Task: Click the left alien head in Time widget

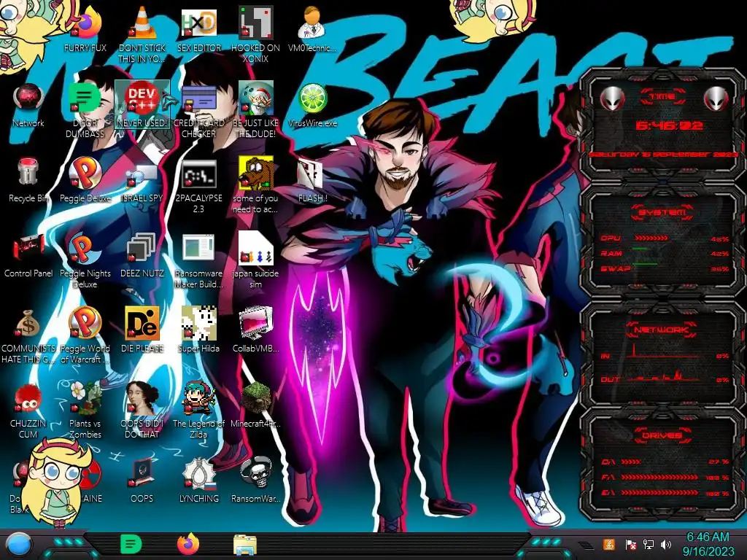Action: point(612,99)
